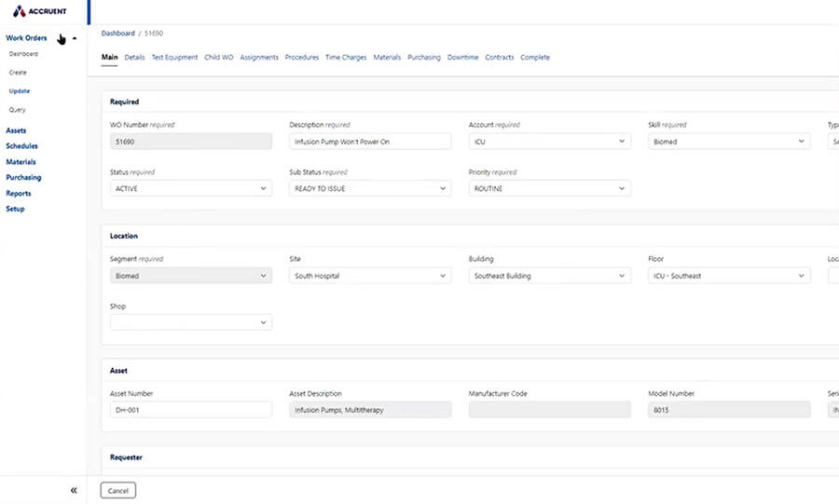Click the Manufacturer Code field
This screenshot has height=504, width=839.
point(549,410)
